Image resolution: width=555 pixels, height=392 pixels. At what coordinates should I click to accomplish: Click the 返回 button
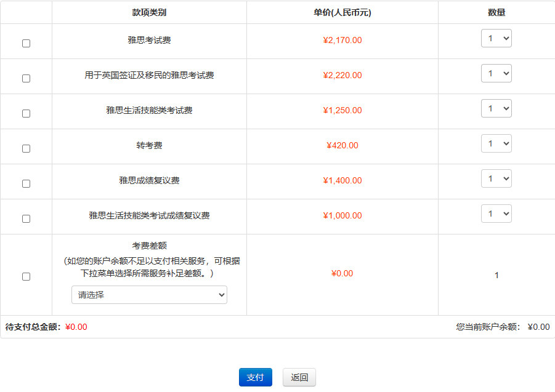(299, 377)
